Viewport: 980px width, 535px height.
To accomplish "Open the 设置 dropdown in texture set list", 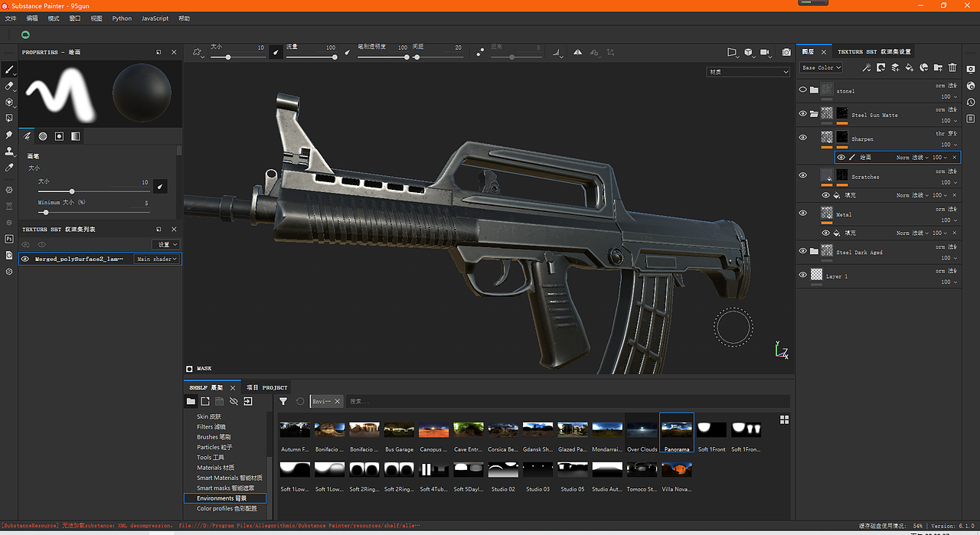I will coord(165,245).
